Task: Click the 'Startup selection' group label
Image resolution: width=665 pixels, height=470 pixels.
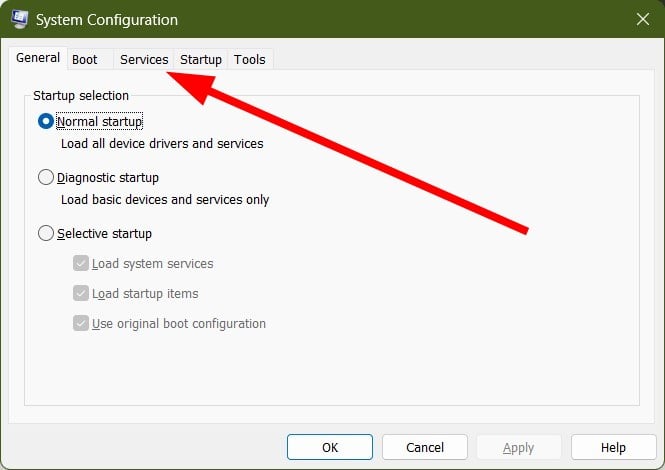Action: point(81,95)
